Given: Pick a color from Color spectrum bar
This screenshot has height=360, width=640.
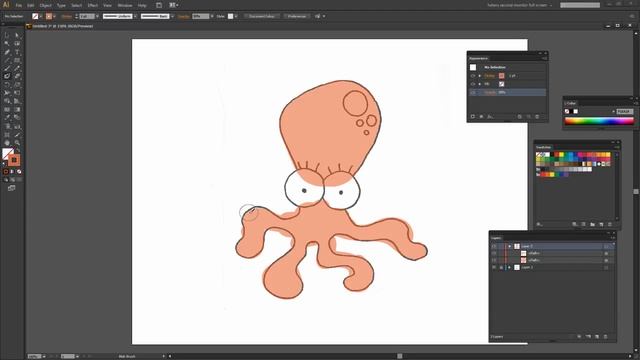Looking at the screenshot, I should coord(599,121).
